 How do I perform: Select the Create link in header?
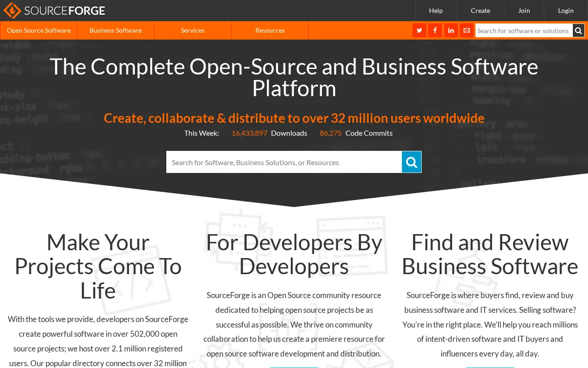(x=481, y=11)
